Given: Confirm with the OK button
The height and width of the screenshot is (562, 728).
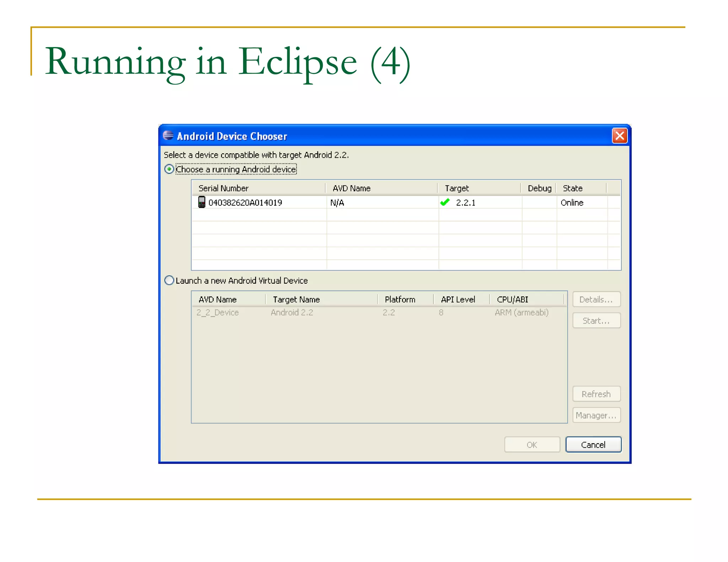Looking at the screenshot, I should (x=532, y=444).
